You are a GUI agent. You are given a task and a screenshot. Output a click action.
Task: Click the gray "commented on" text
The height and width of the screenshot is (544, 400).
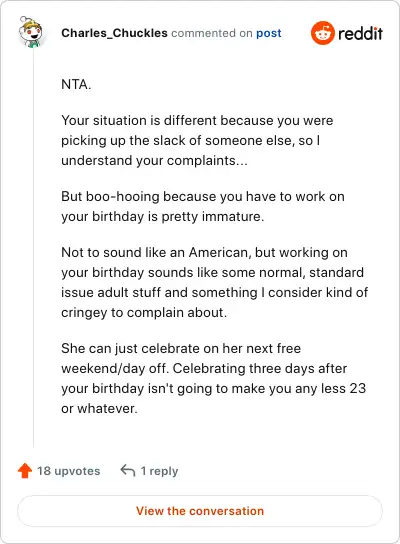pos(212,33)
